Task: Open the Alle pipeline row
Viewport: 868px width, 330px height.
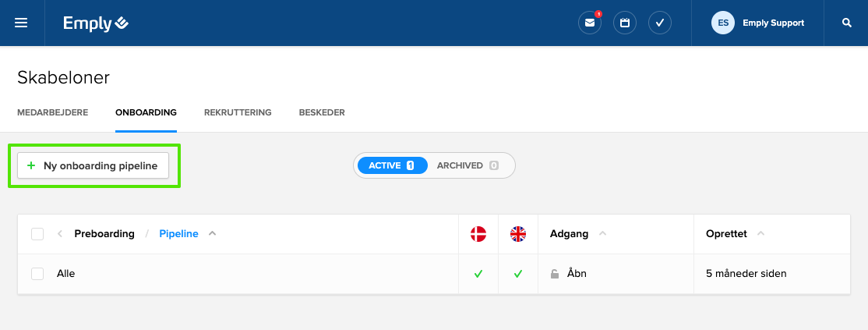Action: (x=66, y=274)
